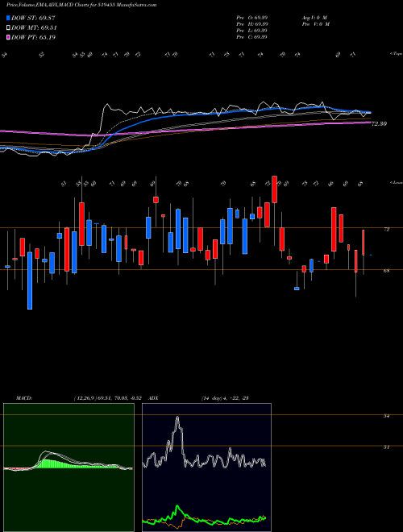Click the magenta DOW PT legend swatch

click(9, 37)
